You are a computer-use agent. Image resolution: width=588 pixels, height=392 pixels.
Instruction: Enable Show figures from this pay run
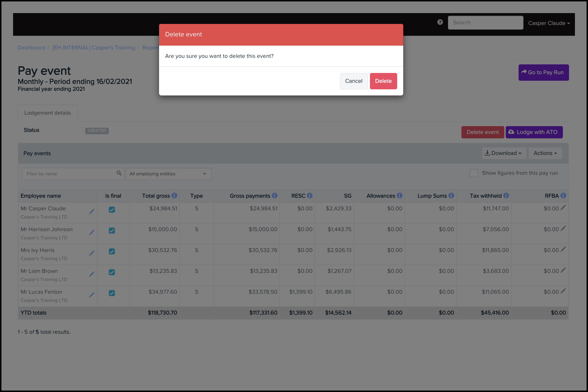pos(474,173)
